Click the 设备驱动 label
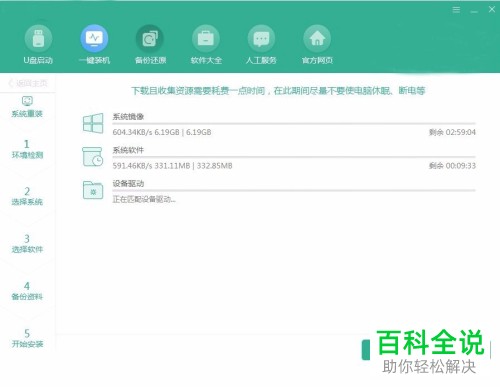Screen dimensions: 500x387 128,183
